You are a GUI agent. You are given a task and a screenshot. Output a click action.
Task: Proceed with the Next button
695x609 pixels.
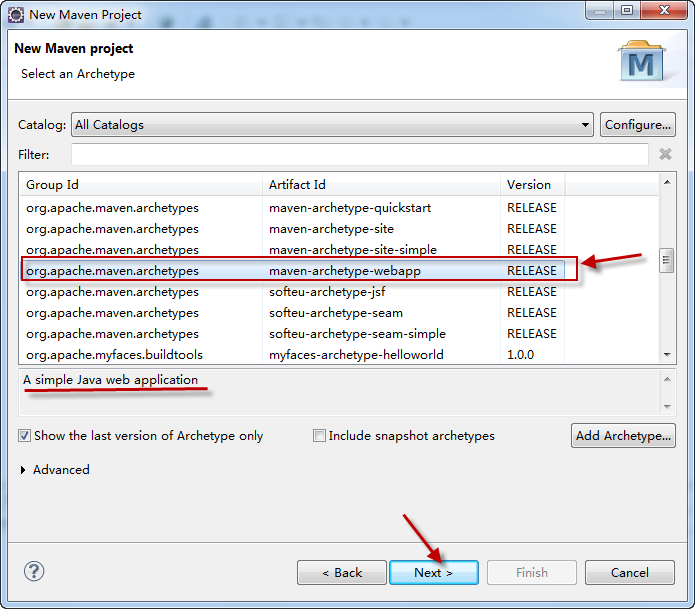(434, 573)
